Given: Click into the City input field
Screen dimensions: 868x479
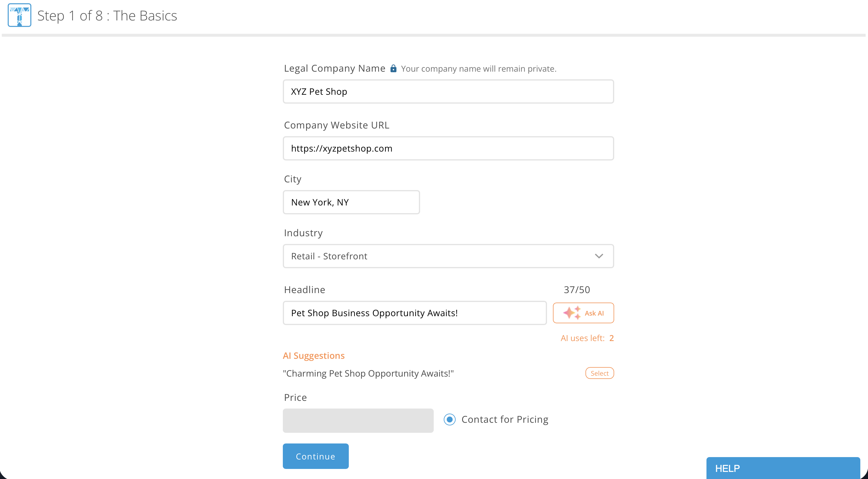Looking at the screenshot, I should (351, 202).
